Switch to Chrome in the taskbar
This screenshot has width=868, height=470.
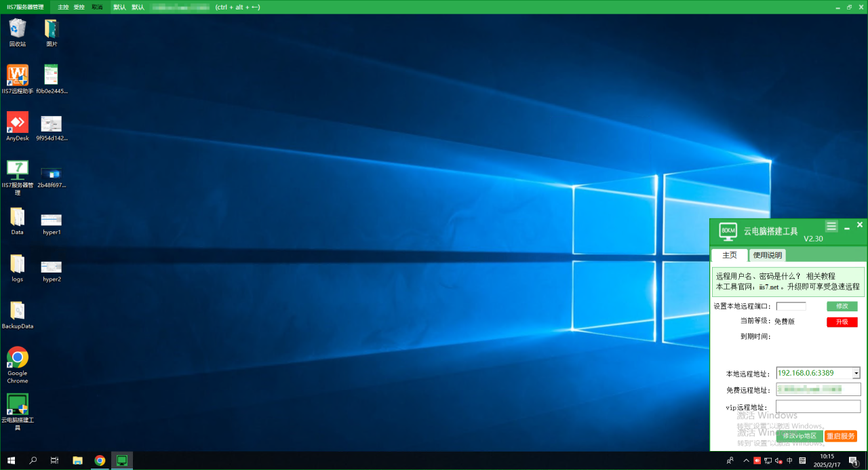point(100,461)
